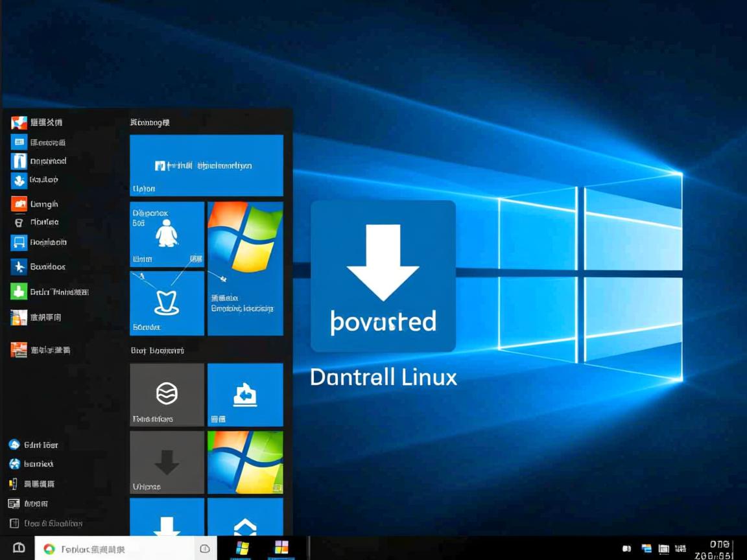
Task: Click the multicolor search engine icon in taskbar
Action: point(48,548)
